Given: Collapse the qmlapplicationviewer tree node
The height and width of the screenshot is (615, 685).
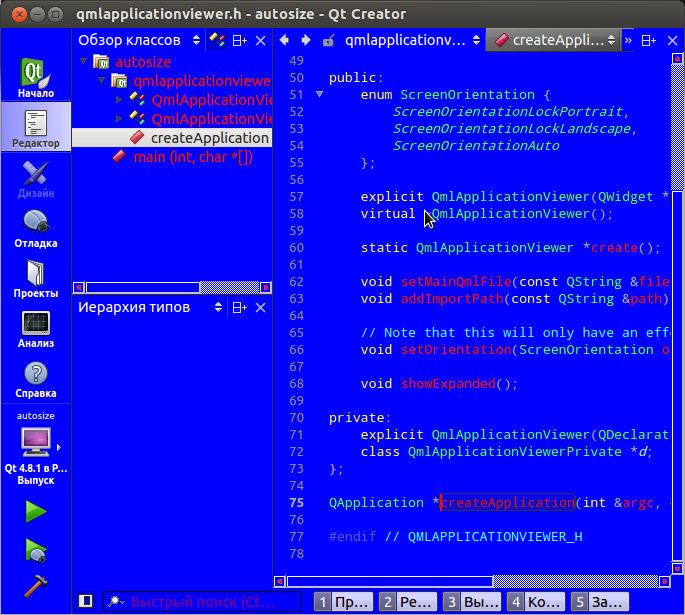Looking at the screenshot, I should [101, 80].
